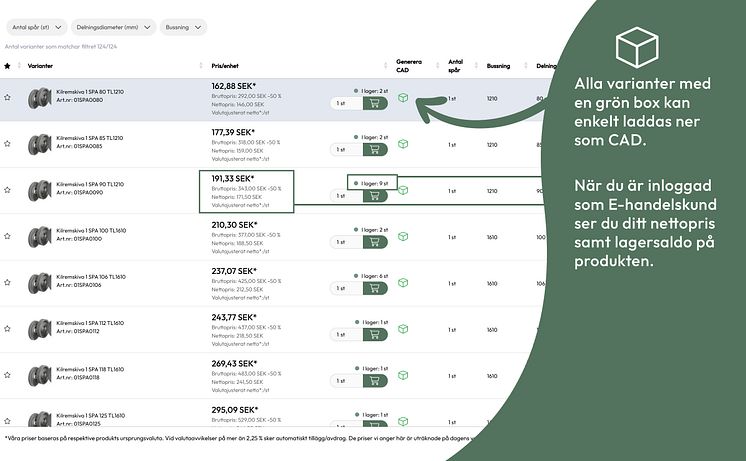Expand the Delningsdiameter (mm) filter

coord(112,27)
